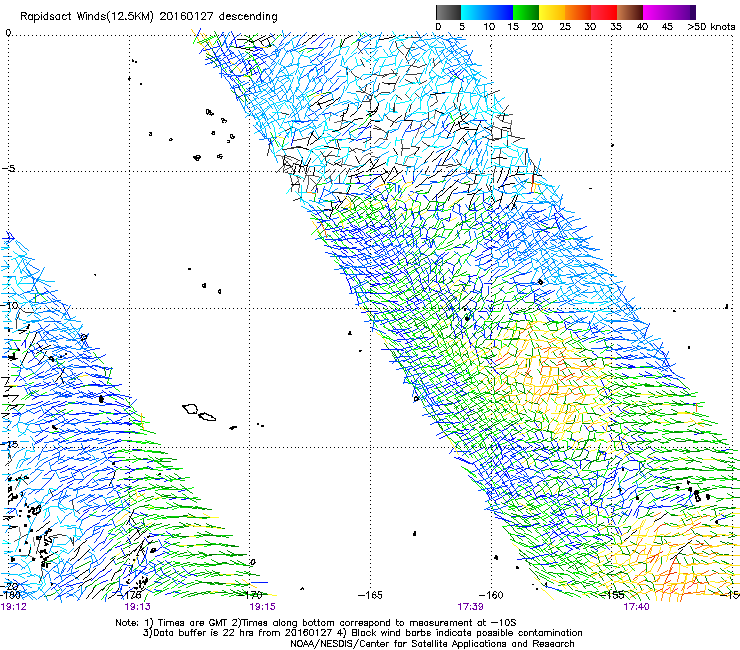Click the yellow 20-25 knots legend segment
Screen dimensions: 740x650
click(x=552, y=12)
